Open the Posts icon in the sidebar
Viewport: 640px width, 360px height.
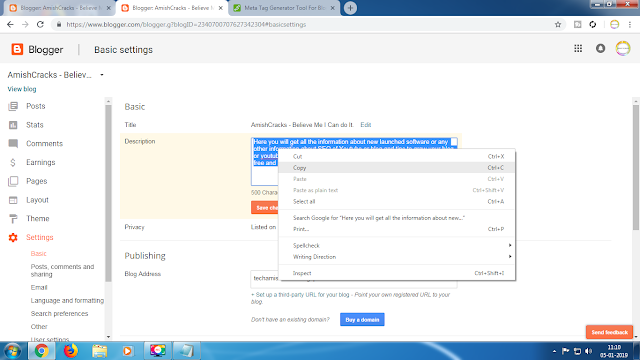[13, 106]
